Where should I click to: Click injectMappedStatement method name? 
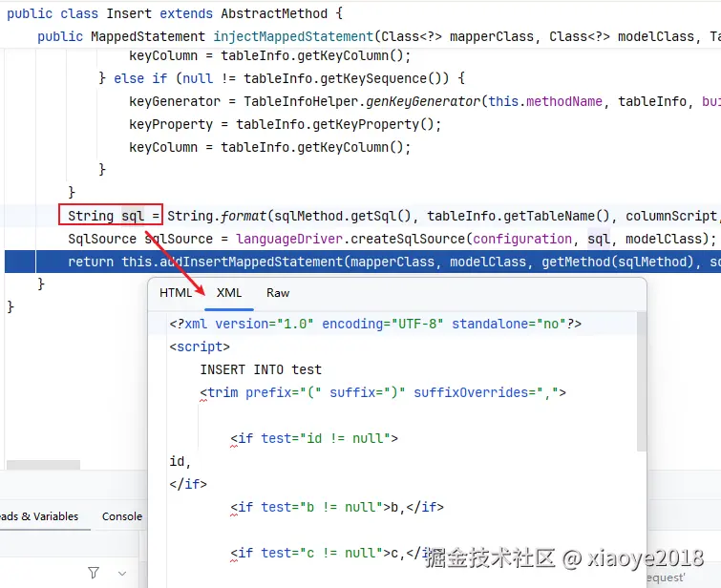coord(293,36)
